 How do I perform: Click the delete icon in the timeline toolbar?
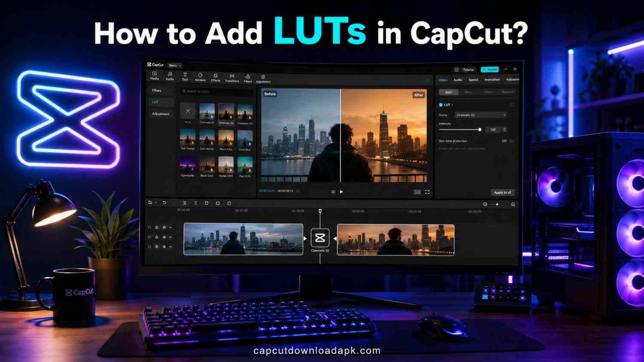207,203
